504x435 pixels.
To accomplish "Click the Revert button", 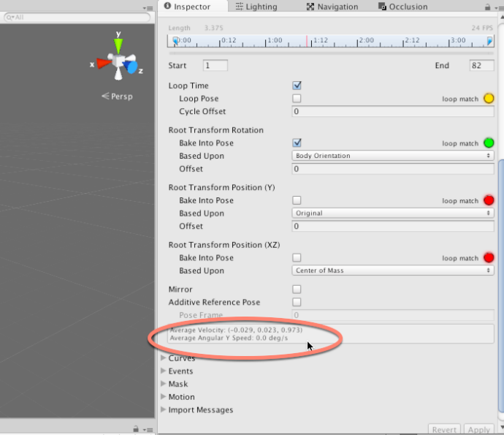I will click(444, 430).
